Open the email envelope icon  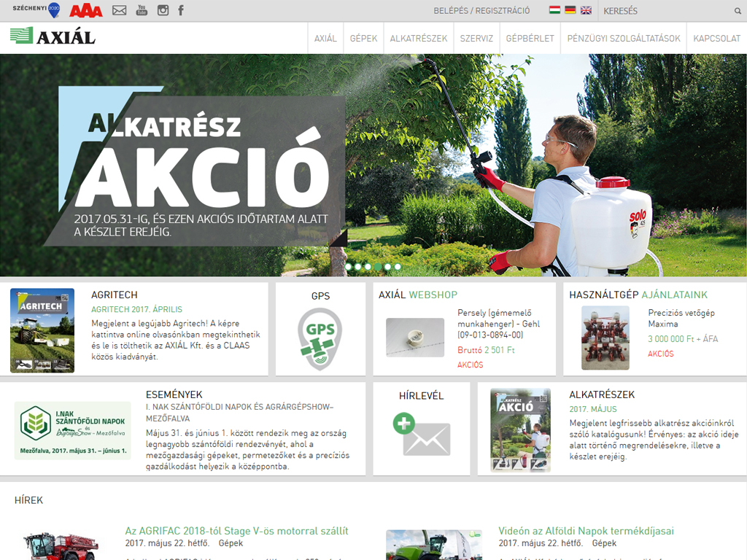coord(119,10)
